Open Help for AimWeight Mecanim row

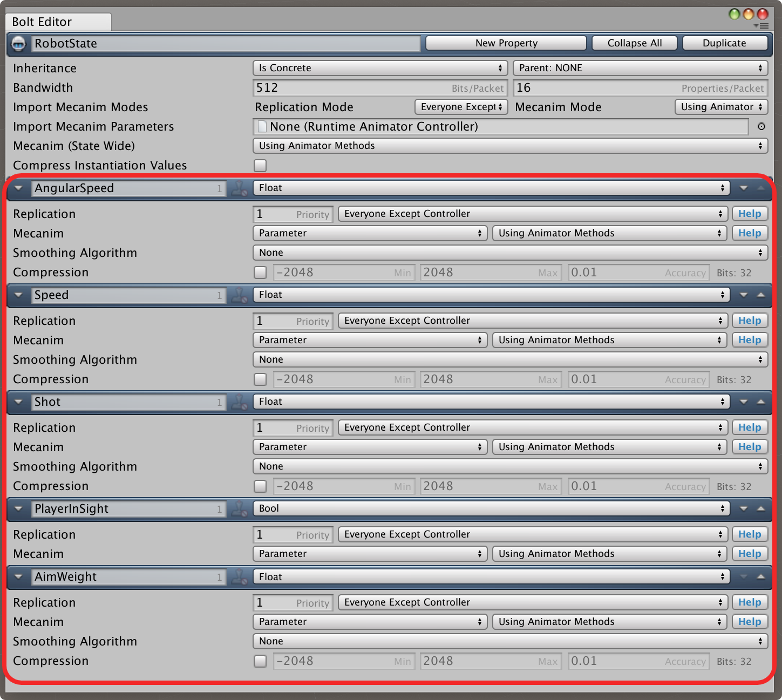750,622
